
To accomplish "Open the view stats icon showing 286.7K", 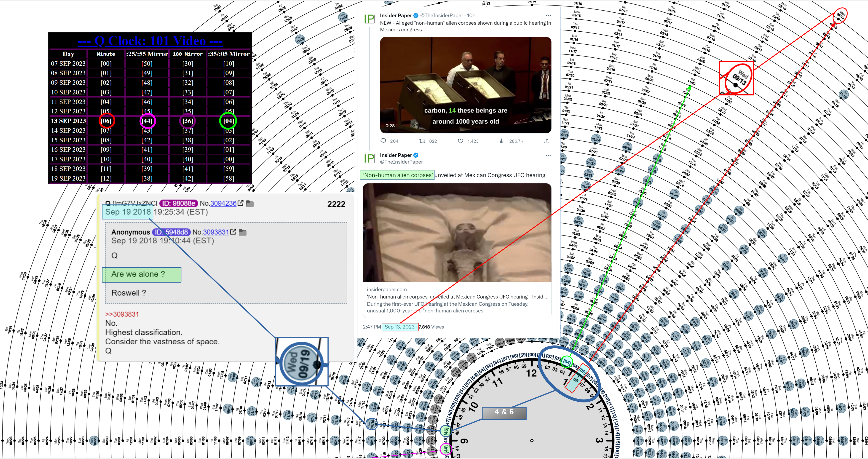I will (x=502, y=141).
